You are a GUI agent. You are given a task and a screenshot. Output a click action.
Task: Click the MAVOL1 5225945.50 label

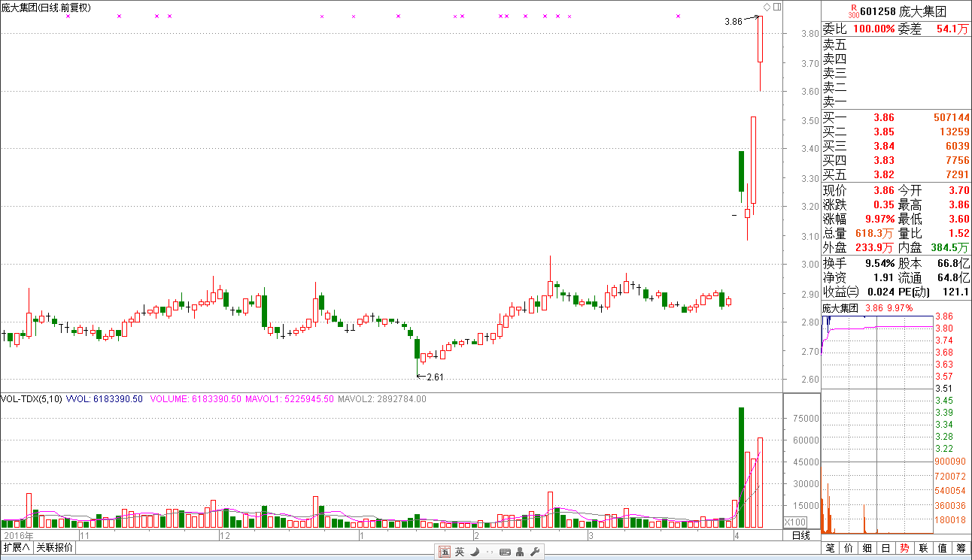[290, 399]
